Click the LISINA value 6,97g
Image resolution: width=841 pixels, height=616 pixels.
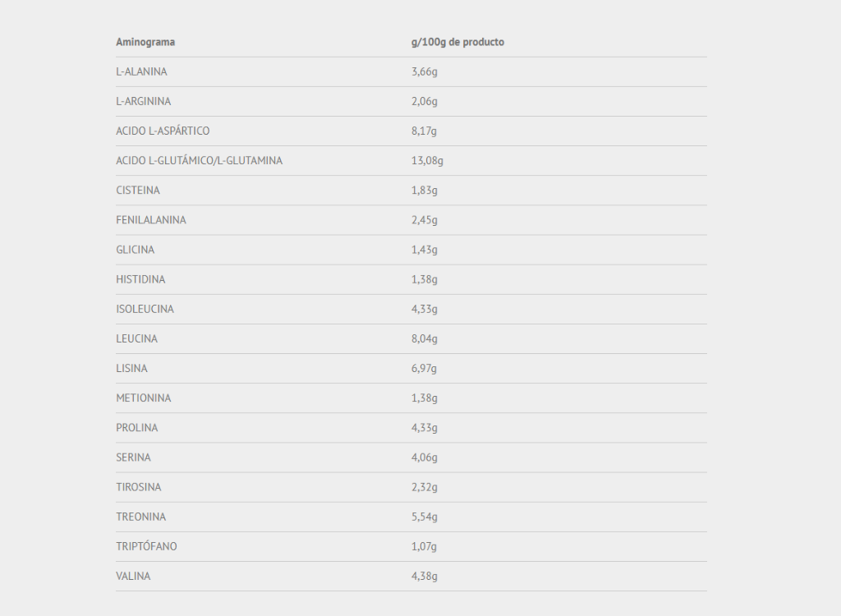[424, 369]
